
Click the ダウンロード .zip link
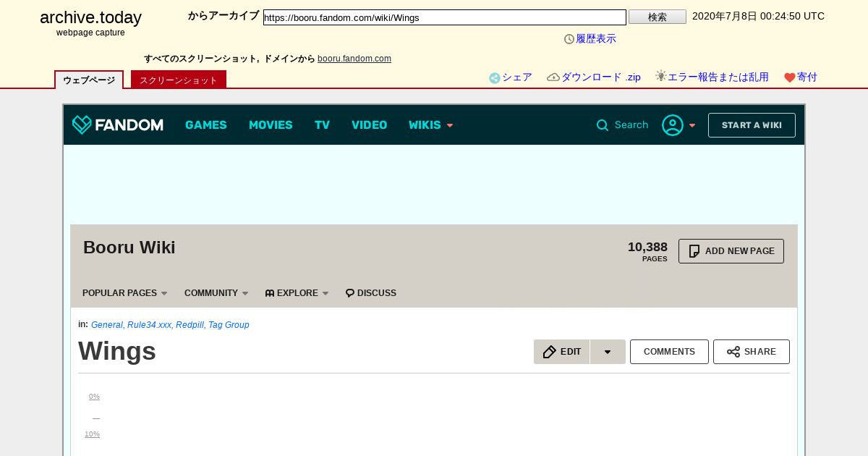pos(601,77)
